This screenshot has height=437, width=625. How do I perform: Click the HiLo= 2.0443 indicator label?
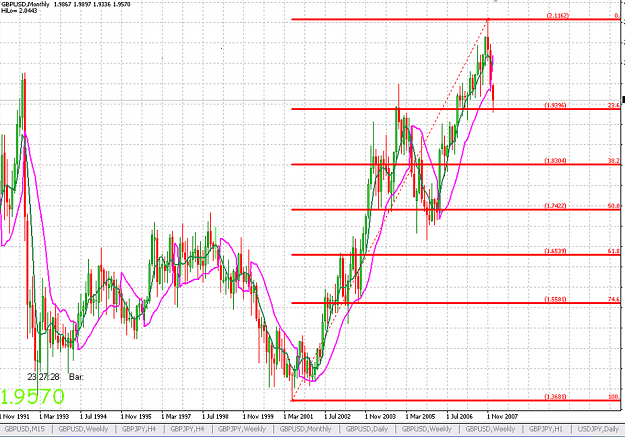[19, 10]
